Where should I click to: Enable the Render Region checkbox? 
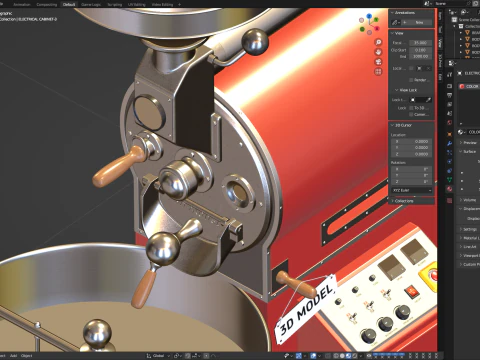(x=411, y=80)
